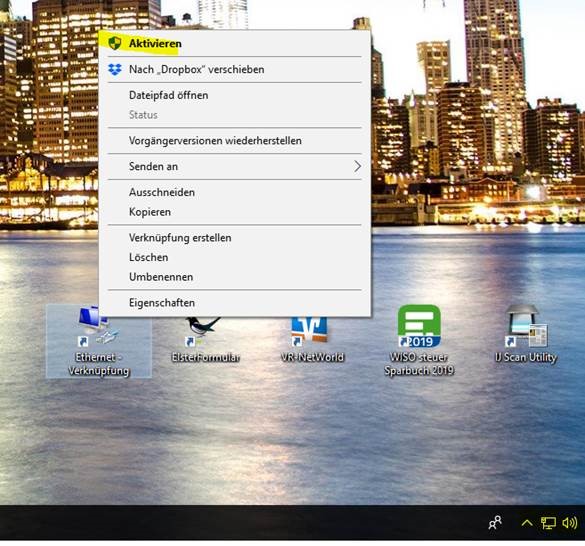Viewport: 585px width, 546px height.
Task: Click the network icon in system tray
Action: tap(548, 523)
